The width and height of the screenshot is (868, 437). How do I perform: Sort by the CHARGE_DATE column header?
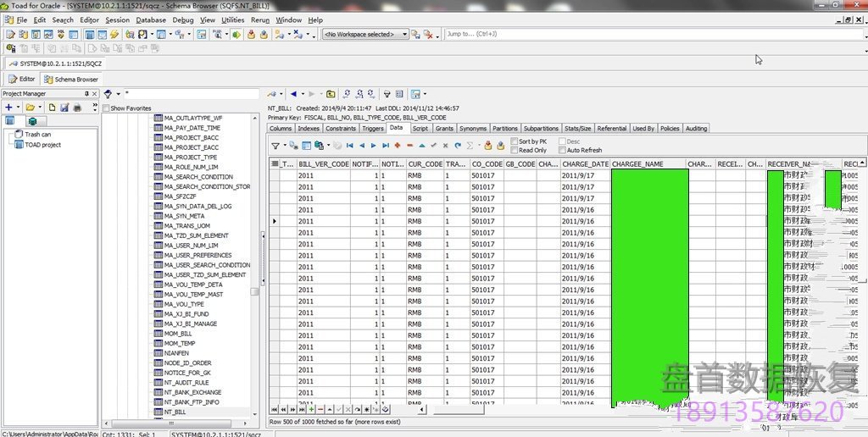click(585, 164)
